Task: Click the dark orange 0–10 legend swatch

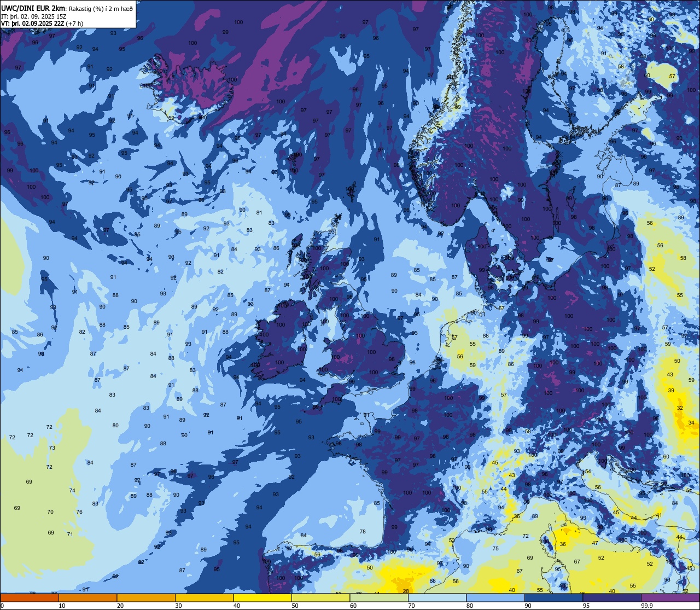Action: tap(30, 597)
